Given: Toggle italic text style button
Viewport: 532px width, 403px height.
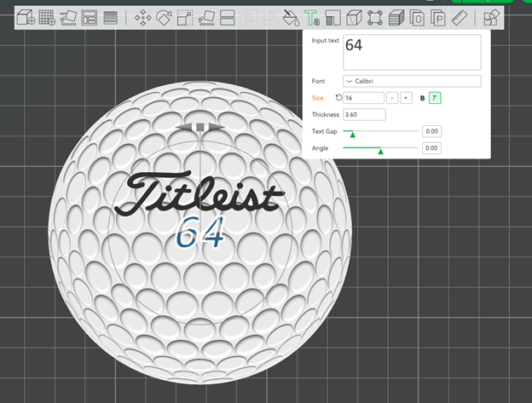Looking at the screenshot, I should tap(435, 98).
